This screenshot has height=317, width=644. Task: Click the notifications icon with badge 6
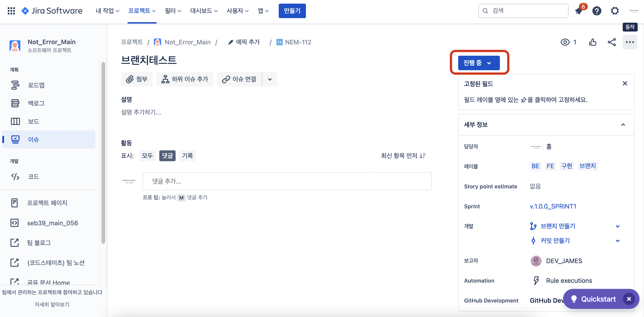pos(579,11)
